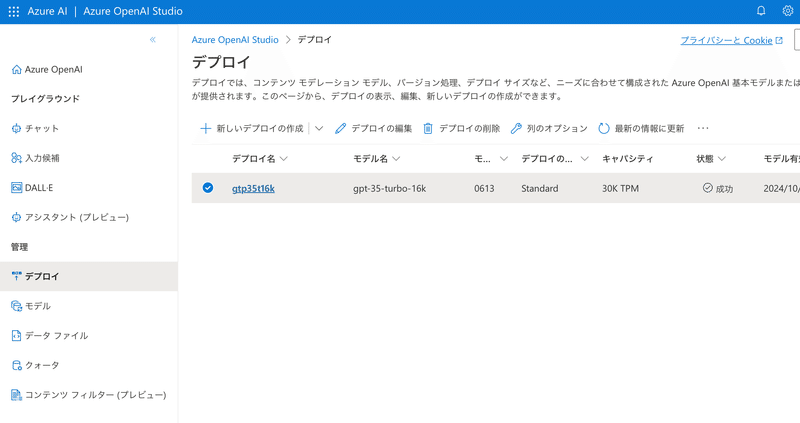Click the データ ファイル sidebar icon

point(16,336)
